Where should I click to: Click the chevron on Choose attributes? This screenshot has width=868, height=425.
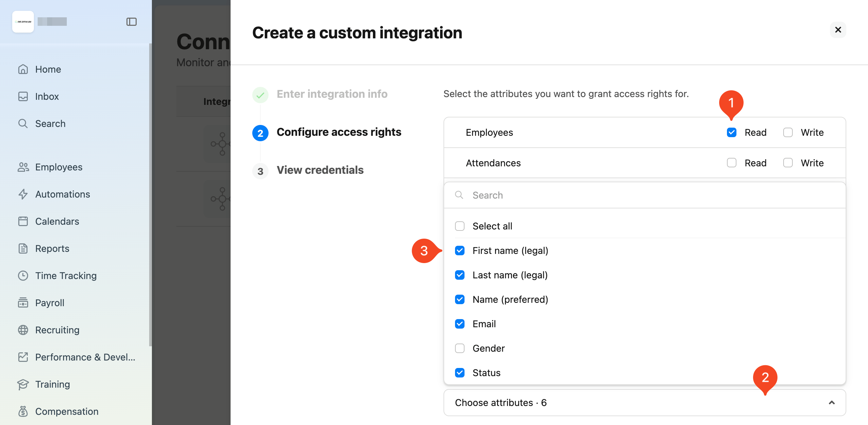(x=832, y=403)
